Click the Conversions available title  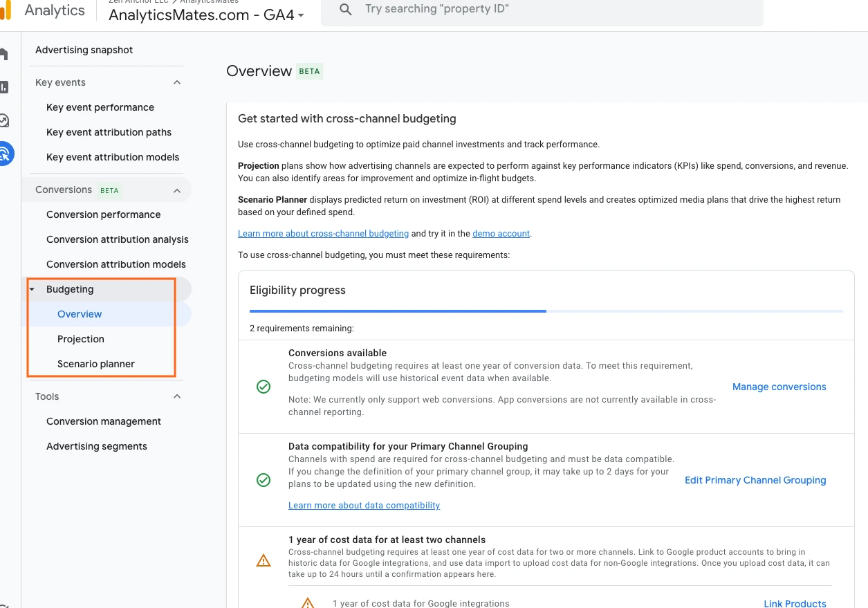338,353
